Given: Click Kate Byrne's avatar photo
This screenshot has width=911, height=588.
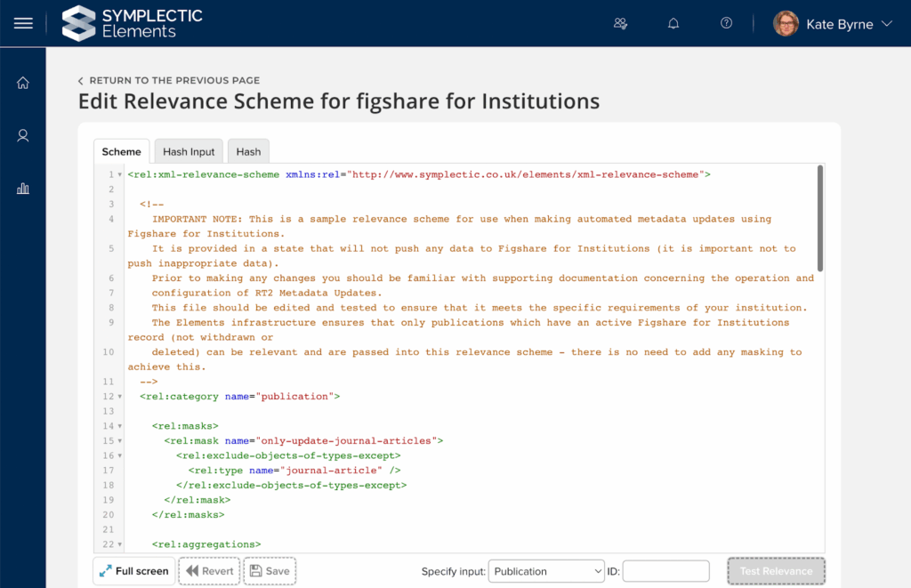Looking at the screenshot, I should [786, 23].
